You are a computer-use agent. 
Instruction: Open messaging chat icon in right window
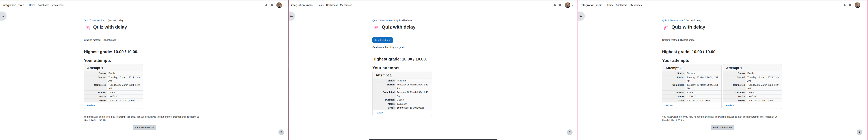(850, 5)
